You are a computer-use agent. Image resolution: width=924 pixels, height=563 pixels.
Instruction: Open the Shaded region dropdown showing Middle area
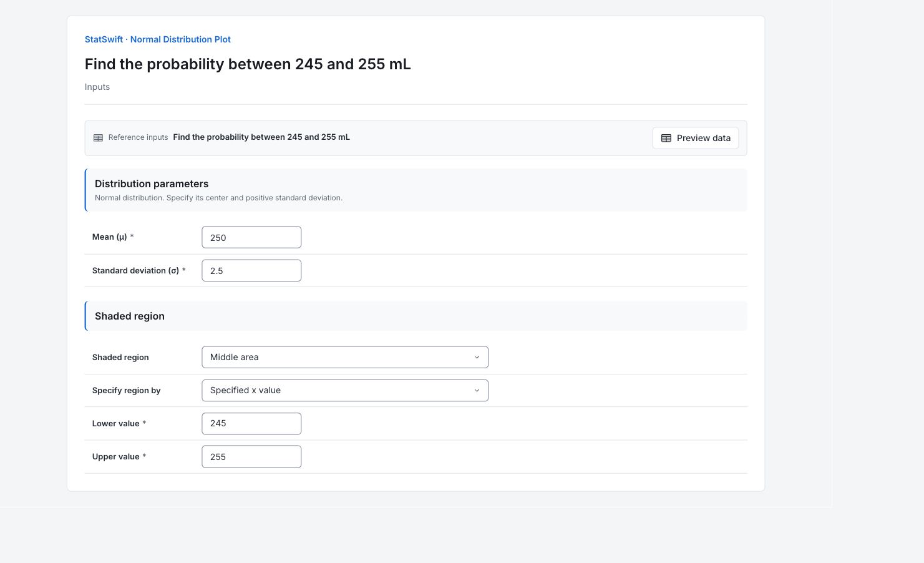(345, 357)
